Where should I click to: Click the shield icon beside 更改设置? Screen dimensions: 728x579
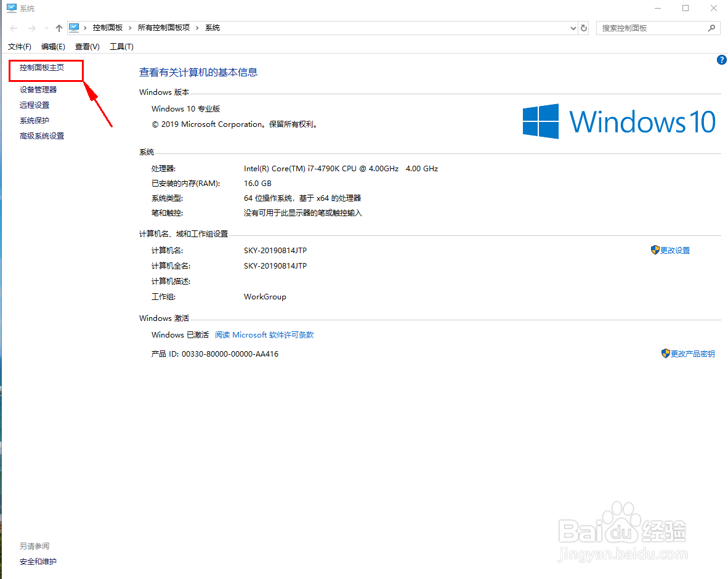pyautogui.click(x=655, y=250)
